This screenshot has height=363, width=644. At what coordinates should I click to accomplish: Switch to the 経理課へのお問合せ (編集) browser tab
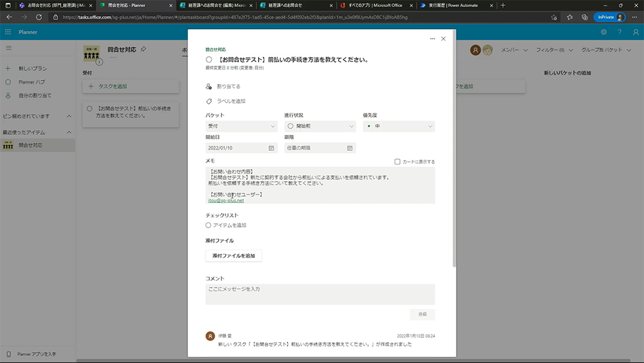click(x=217, y=5)
